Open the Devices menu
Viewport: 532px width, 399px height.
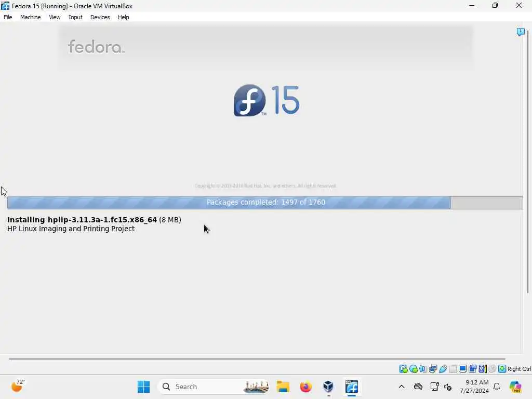pos(100,17)
